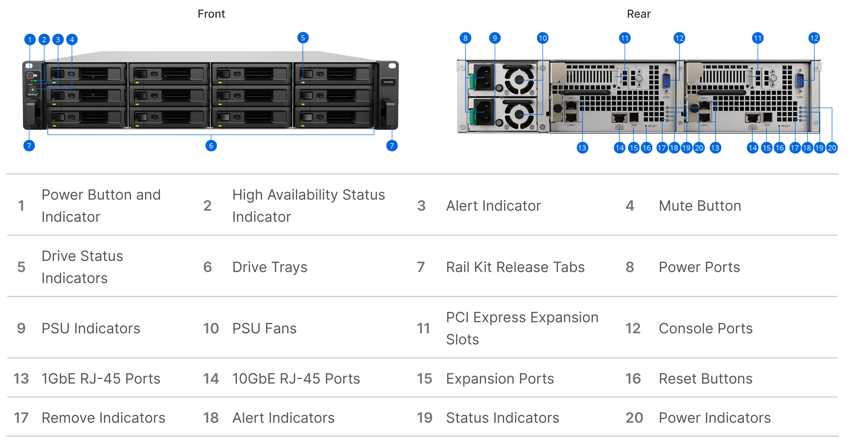
Task: Click the power button on front panel
Action: coord(30,76)
